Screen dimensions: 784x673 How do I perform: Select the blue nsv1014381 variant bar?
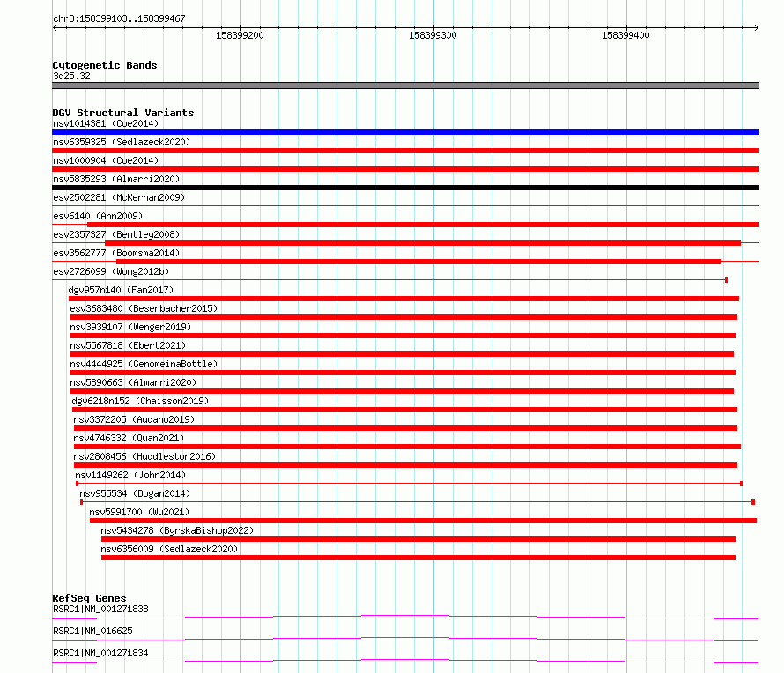click(405, 132)
